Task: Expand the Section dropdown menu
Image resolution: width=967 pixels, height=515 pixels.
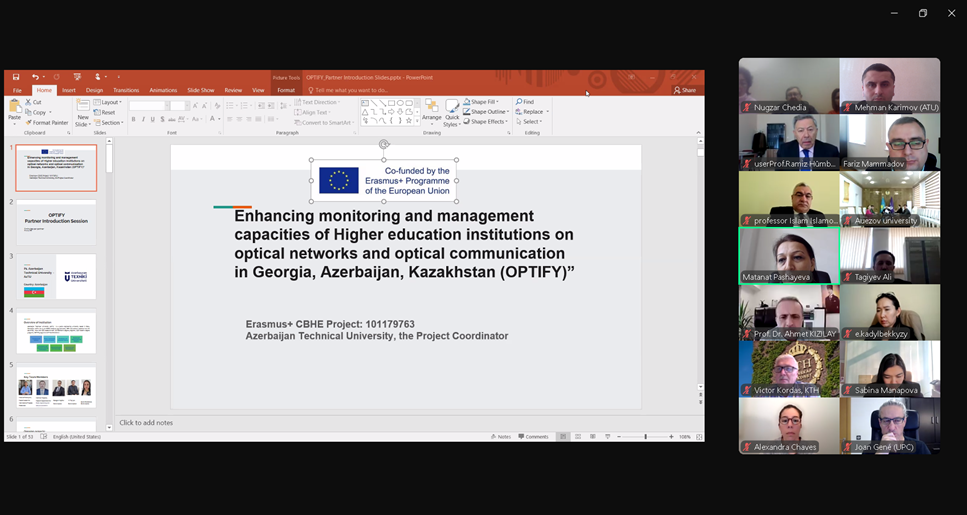Action: 110,122
